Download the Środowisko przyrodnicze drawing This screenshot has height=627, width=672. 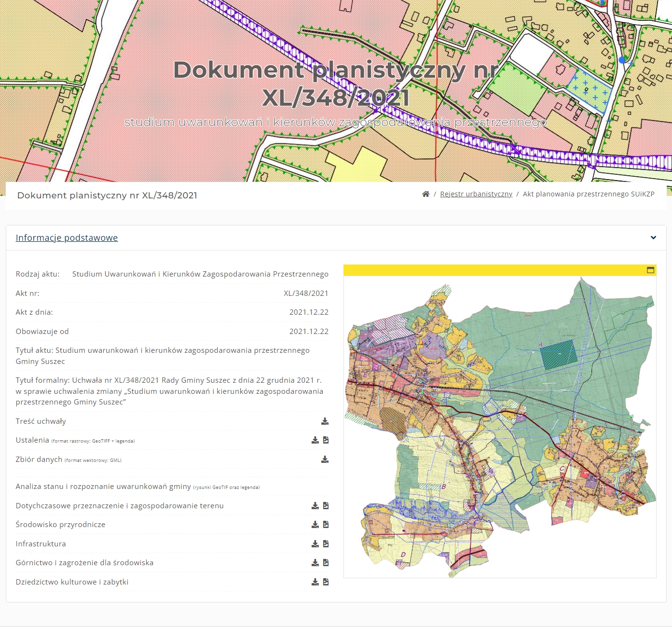(315, 525)
